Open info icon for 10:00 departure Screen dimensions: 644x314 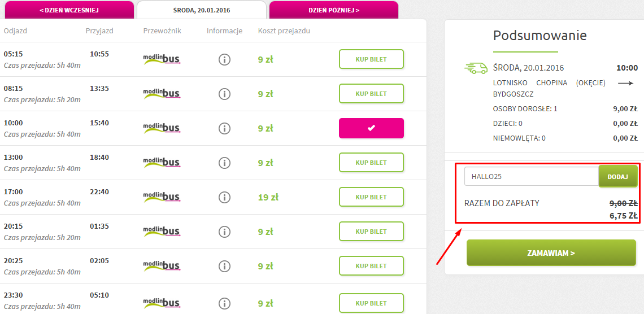pyautogui.click(x=224, y=128)
